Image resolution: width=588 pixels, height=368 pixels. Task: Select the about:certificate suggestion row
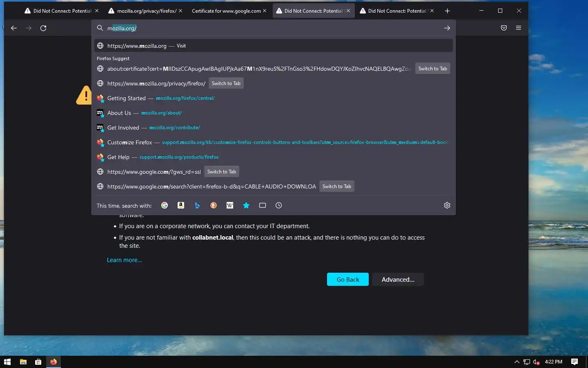point(274,69)
